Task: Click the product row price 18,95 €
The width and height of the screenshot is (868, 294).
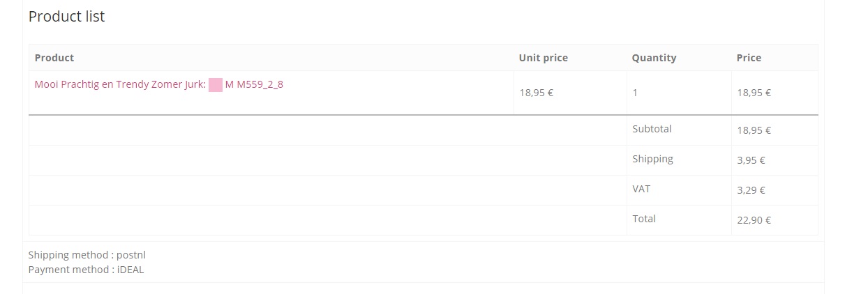Action: (x=754, y=92)
